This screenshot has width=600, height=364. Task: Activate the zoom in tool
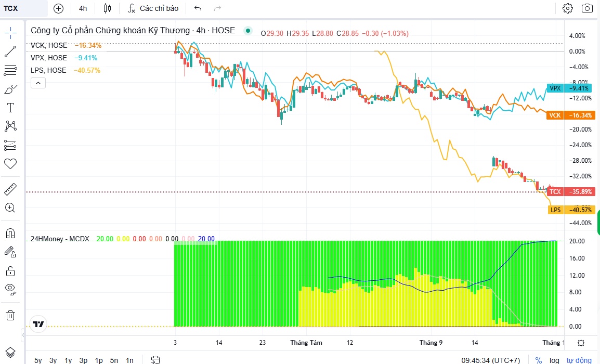[x=10, y=208]
